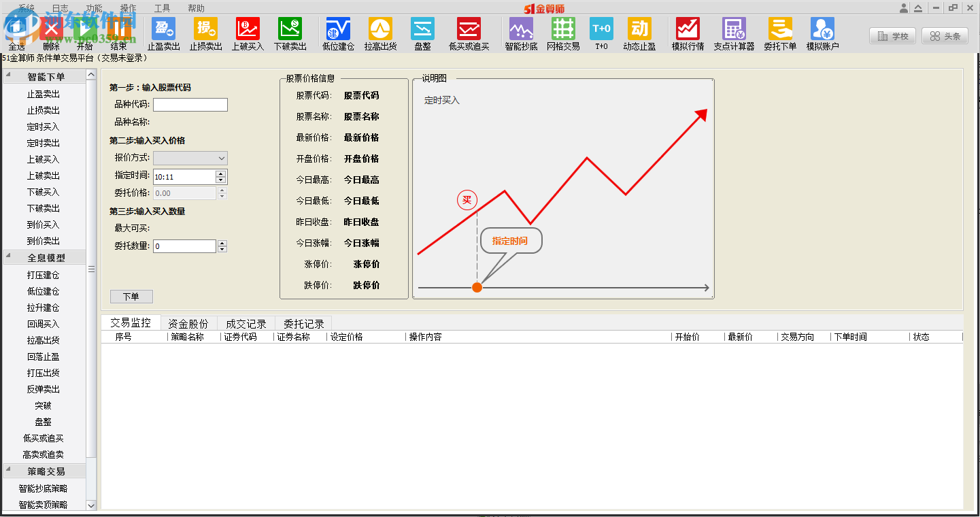Select the T+0 trading icon

[601, 33]
